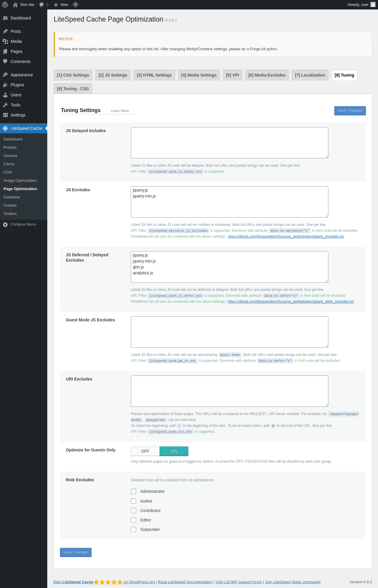The image size is (378, 588).
Task: Open the [7] Localization tab
Action: 310,75
